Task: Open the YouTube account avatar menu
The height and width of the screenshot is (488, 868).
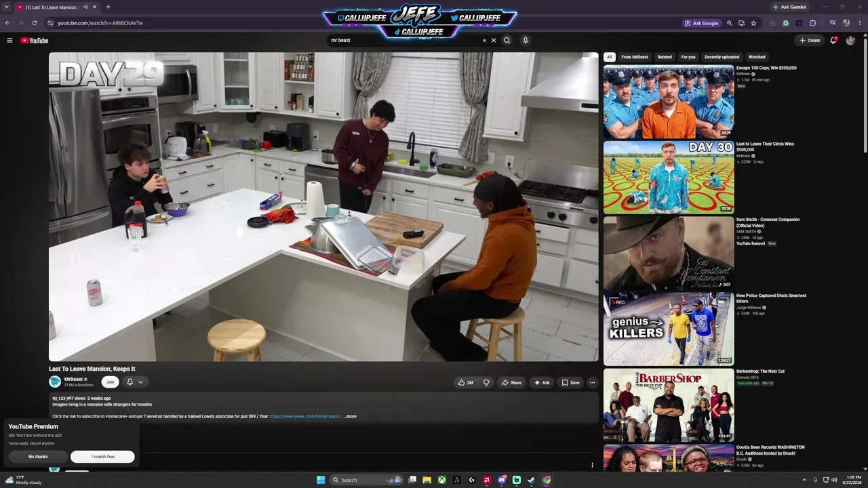Action: click(850, 41)
